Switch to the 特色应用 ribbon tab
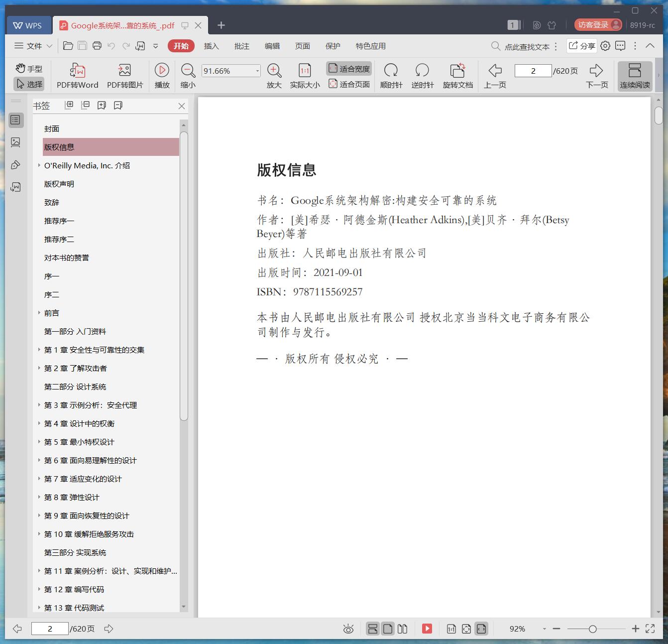Viewport: 668px width, 644px height. [x=370, y=46]
